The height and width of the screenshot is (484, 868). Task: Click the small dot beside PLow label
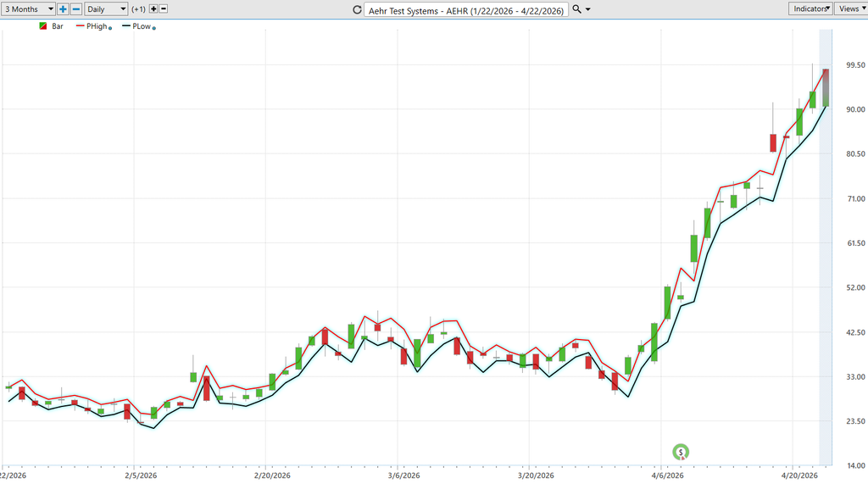[x=153, y=28]
